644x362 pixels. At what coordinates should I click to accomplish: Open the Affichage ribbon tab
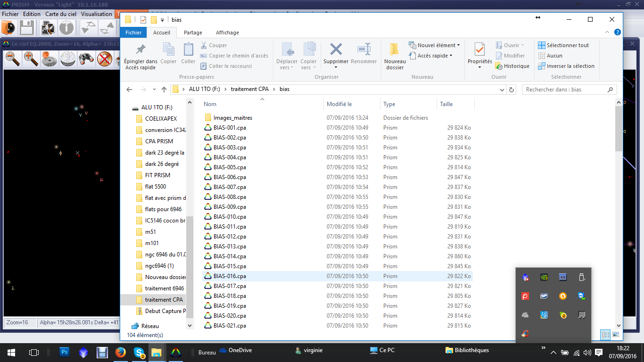(x=227, y=33)
